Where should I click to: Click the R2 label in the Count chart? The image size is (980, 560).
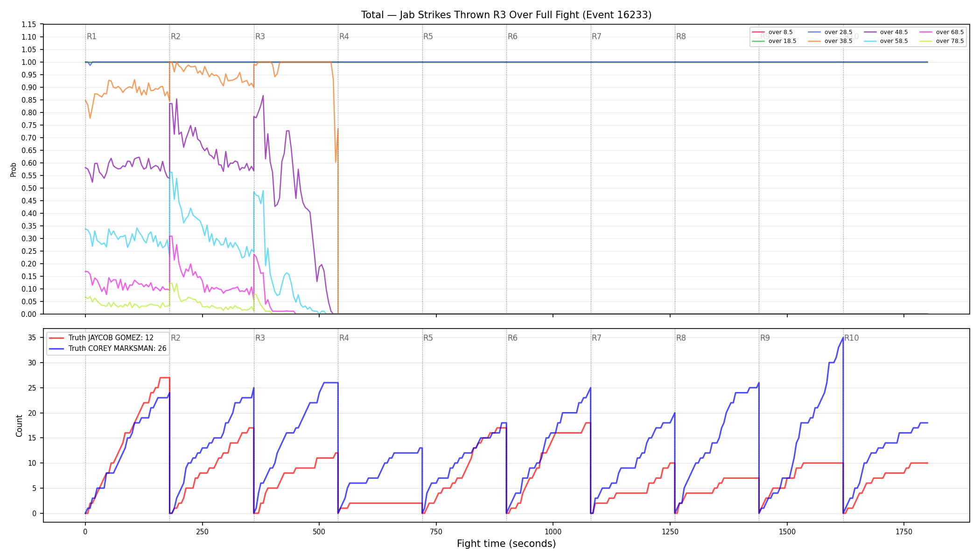pos(175,338)
